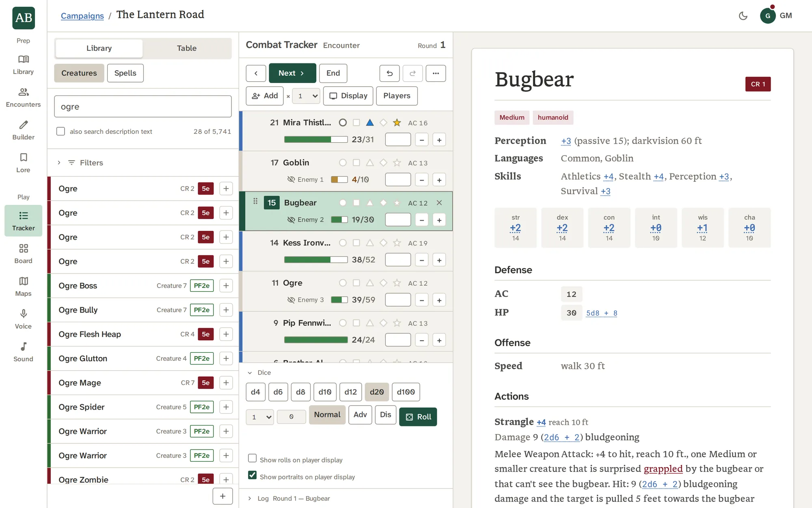Open the Builder pencil icon
This screenshot has height=508, width=812.
pyautogui.click(x=23, y=130)
